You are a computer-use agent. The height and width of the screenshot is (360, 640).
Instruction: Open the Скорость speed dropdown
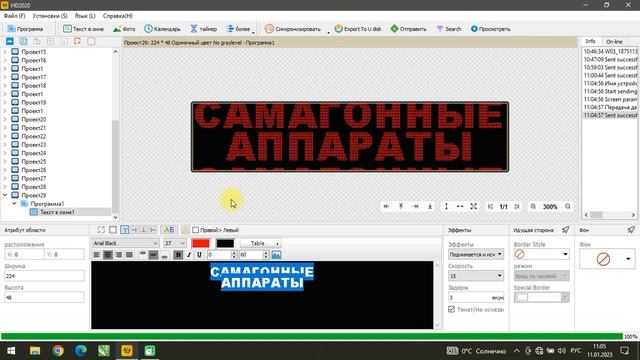click(476, 276)
